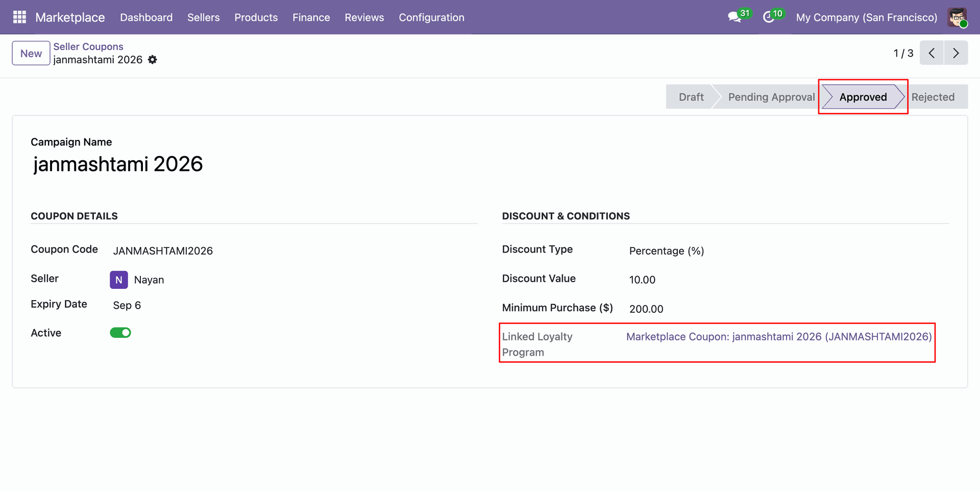Edit the Discount Value 10.00 field
Viewport: 980px width, 492px height.
coord(642,280)
